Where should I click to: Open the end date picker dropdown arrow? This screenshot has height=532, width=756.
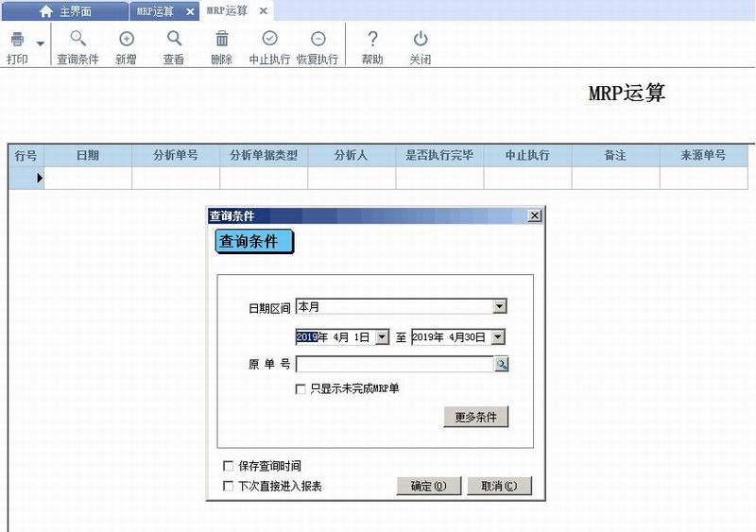coord(497,336)
